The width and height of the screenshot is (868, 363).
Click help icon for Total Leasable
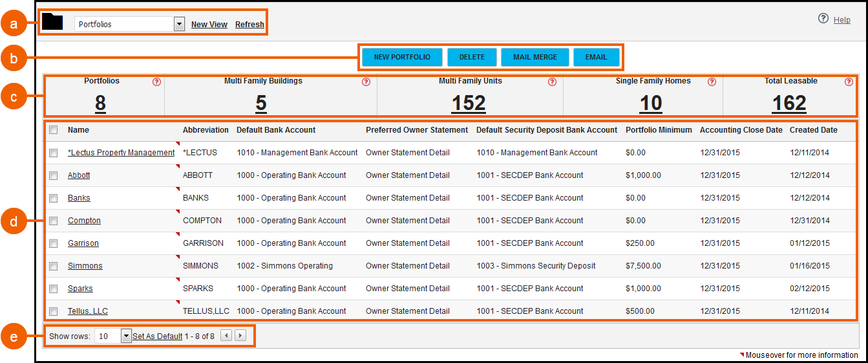(849, 82)
